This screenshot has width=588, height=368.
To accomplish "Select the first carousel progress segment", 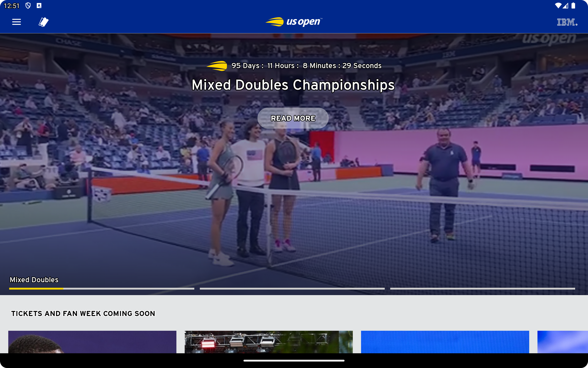I will click(102, 289).
